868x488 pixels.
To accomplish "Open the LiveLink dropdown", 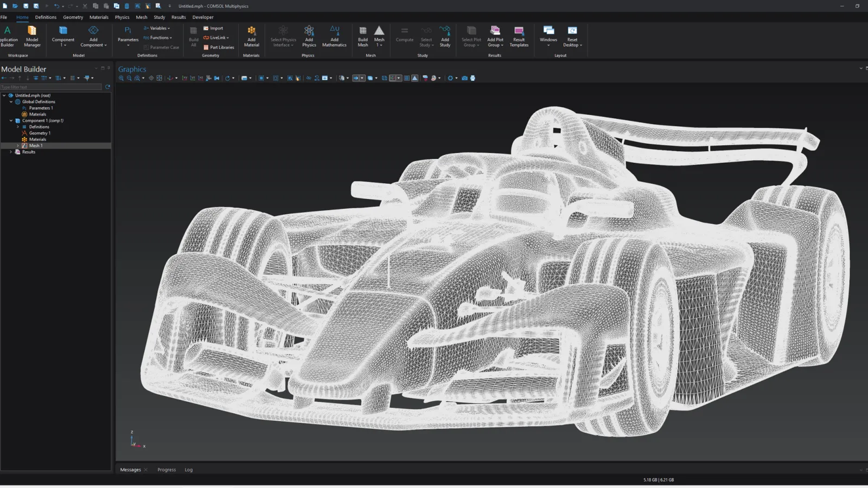I will (x=216, y=38).
